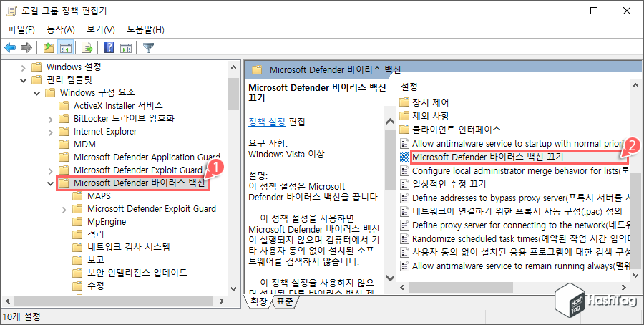Click the Export list toolbar icon
This screenshot has height=325, width=644.
[x=87, y=48]
